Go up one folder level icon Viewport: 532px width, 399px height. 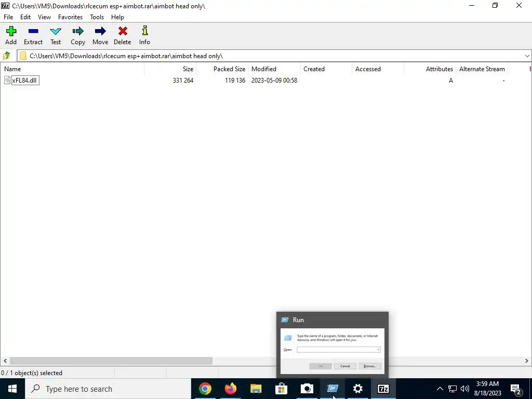[6, 56]
